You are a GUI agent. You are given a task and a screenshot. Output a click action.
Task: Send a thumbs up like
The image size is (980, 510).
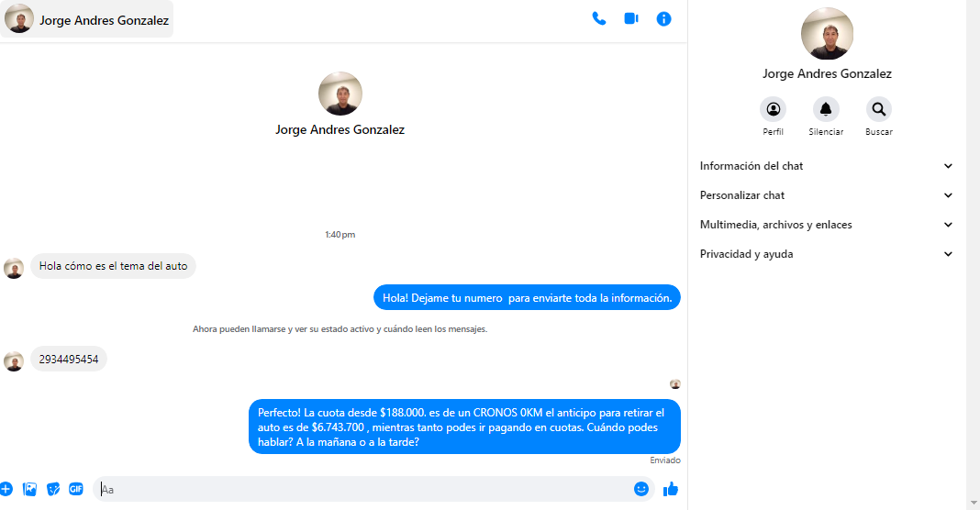click(671, 489)
